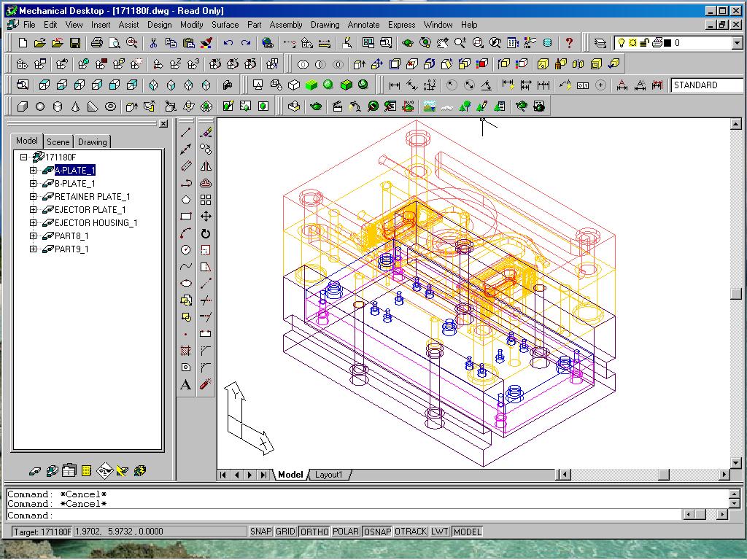Select the Array tool
747x560 pixels.
point(206,200)
